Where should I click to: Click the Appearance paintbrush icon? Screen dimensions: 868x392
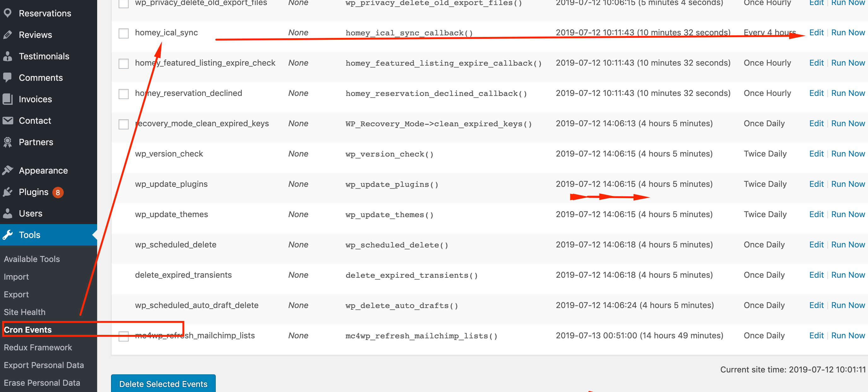coord(8,170)
